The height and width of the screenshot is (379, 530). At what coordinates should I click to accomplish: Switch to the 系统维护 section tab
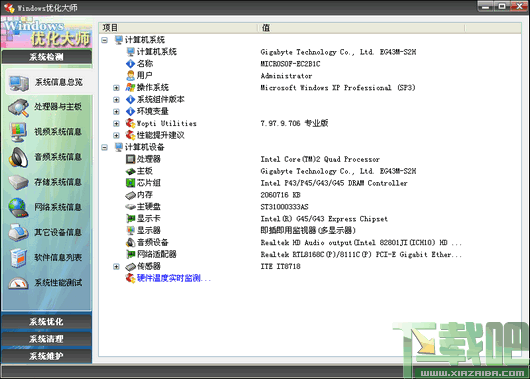[x=47, y=356]
